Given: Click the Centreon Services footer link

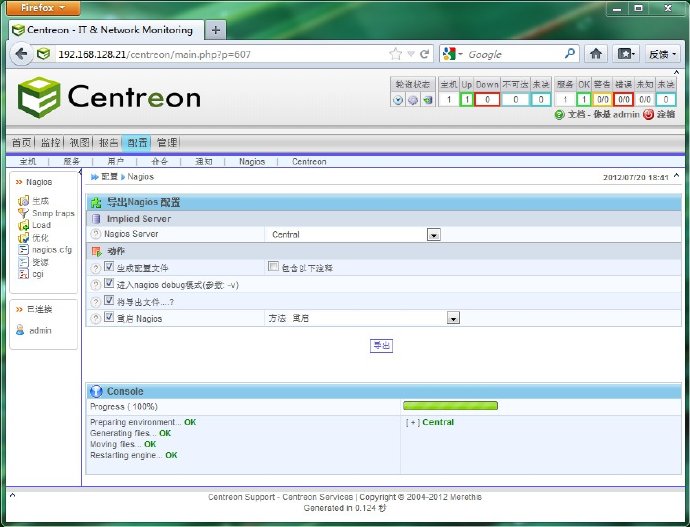Looking at the screenshot, I should (317, 497).
